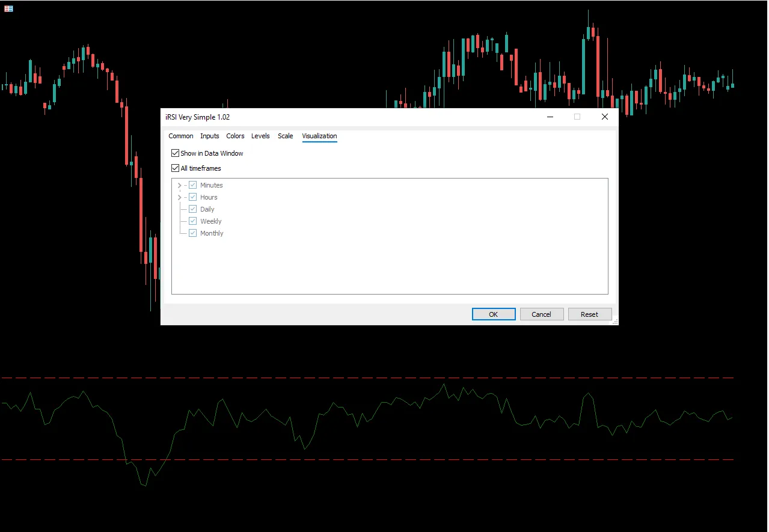Image resolution: width=769 pixels, height=532 pixels.
Task: Toggle the Weekly timeframe checkbox
Action: 193,221
